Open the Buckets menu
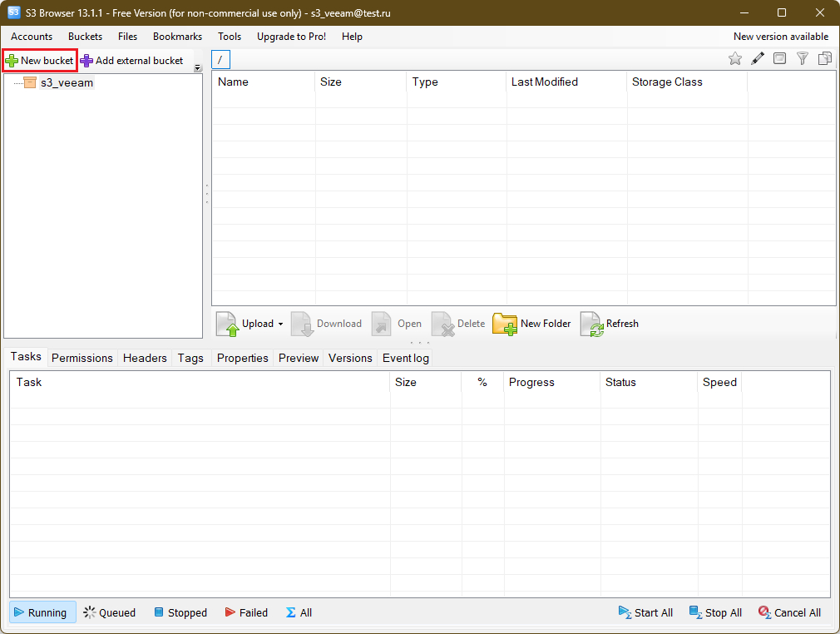The image size is (840, 634). tap(85, 37)
